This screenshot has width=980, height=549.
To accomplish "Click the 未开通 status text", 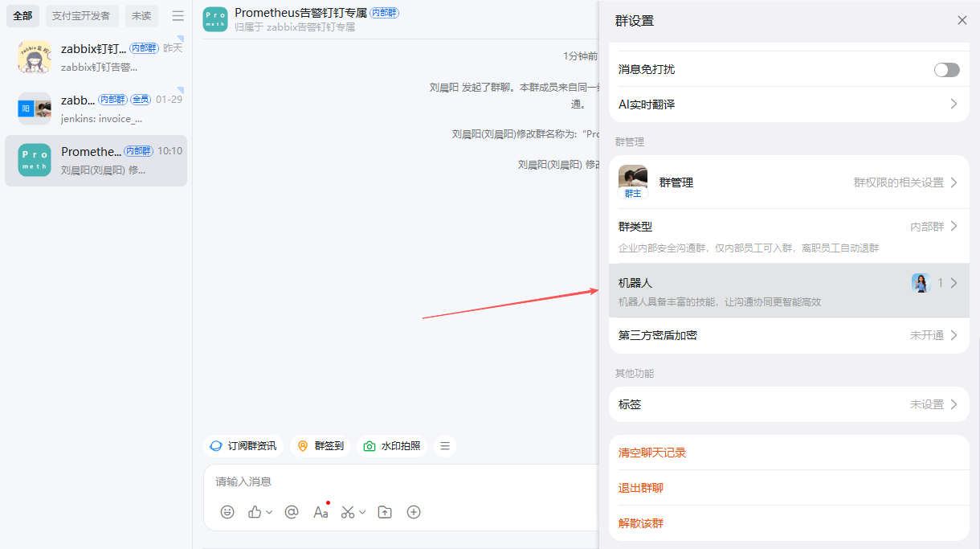I will click(927, 335).
